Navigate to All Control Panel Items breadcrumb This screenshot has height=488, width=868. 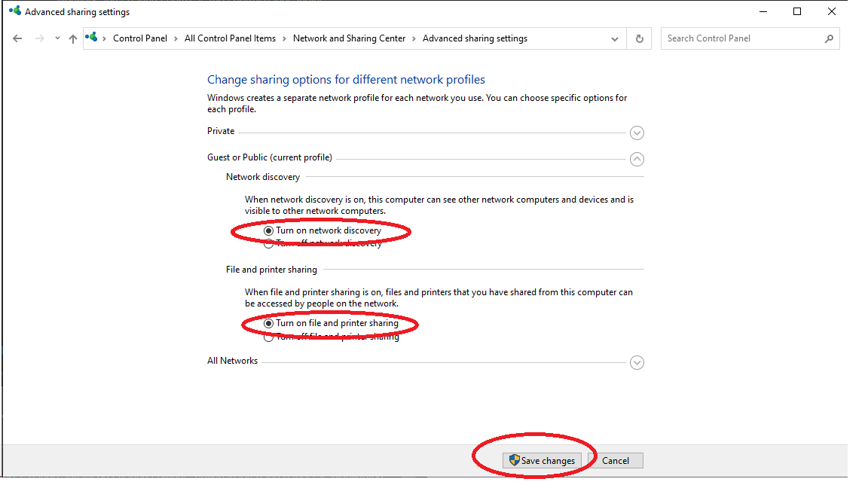230,38
